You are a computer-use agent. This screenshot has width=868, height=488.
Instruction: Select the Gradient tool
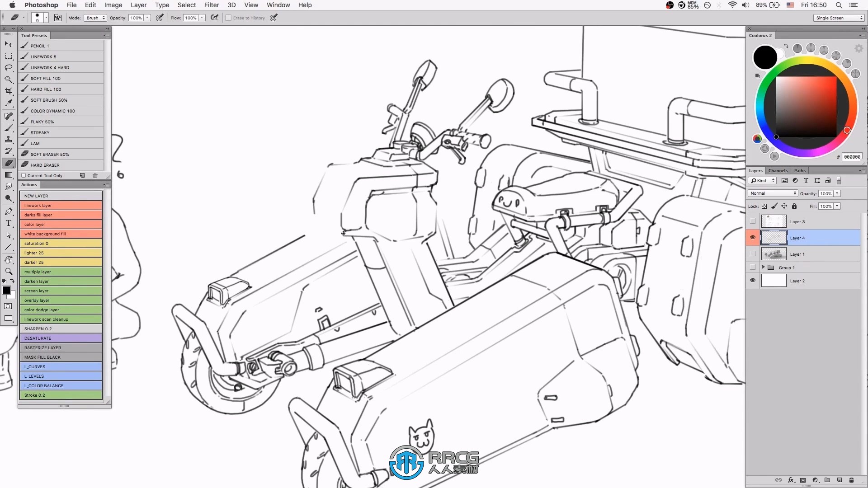point(9,175)
